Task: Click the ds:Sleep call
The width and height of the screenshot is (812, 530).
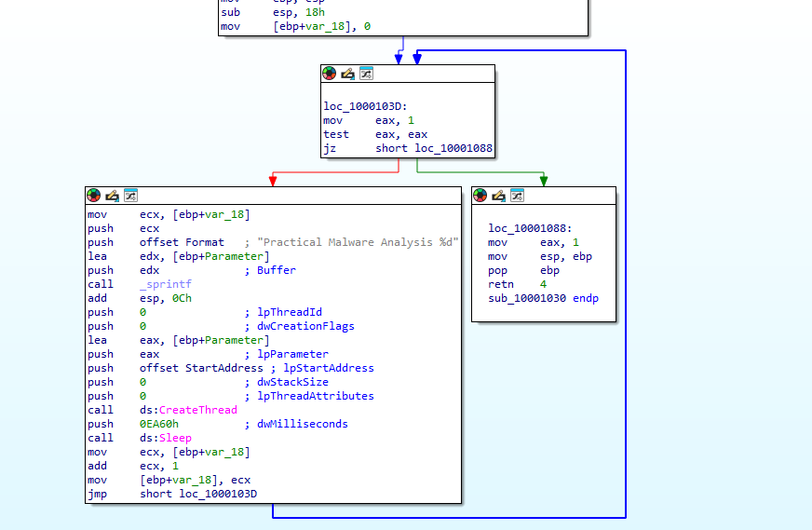Action: [165, 438]
